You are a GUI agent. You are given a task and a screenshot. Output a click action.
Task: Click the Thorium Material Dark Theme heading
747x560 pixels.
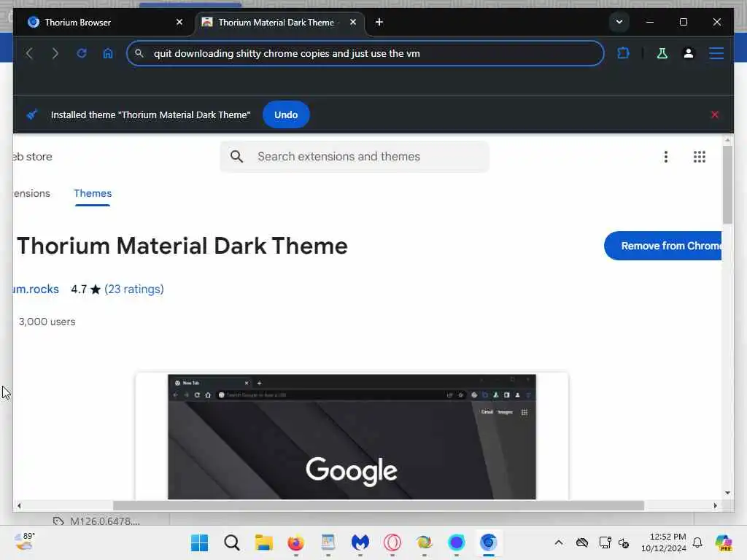(x=182, y=246)
